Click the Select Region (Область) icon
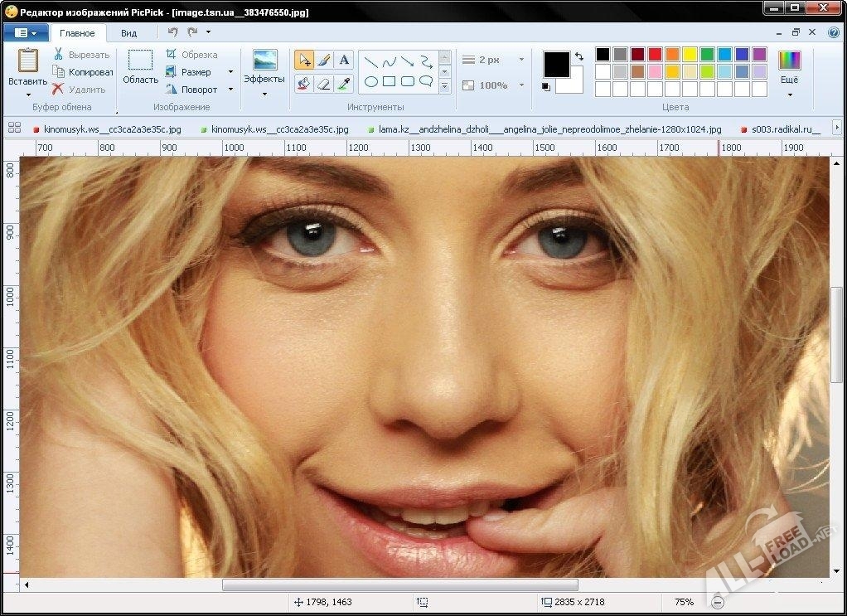The width and height of the screenshot is (847, 616). (140, 61)
